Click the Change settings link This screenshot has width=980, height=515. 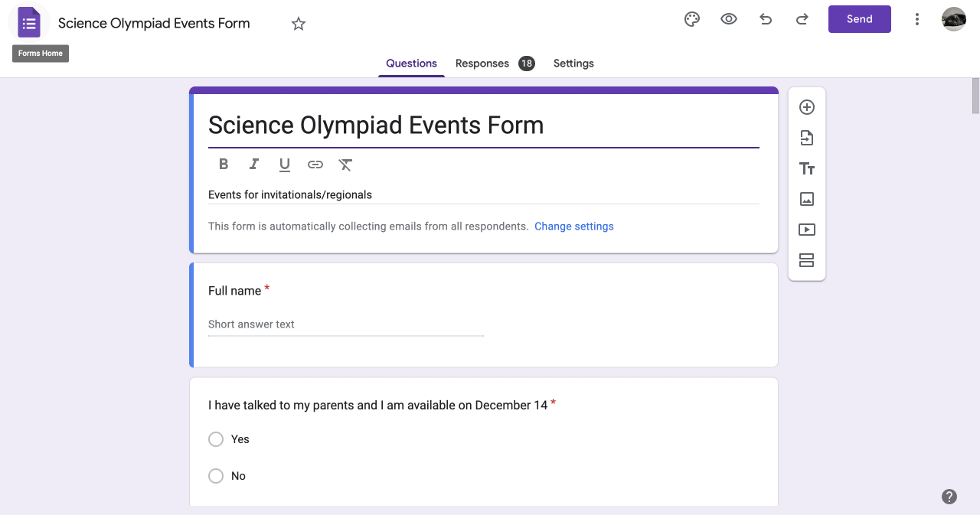(x=574, y=227)
